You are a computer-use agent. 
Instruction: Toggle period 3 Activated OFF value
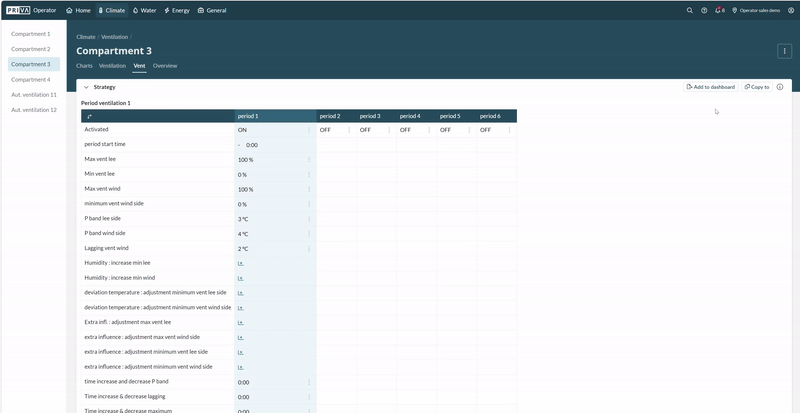tap(365, 130)
